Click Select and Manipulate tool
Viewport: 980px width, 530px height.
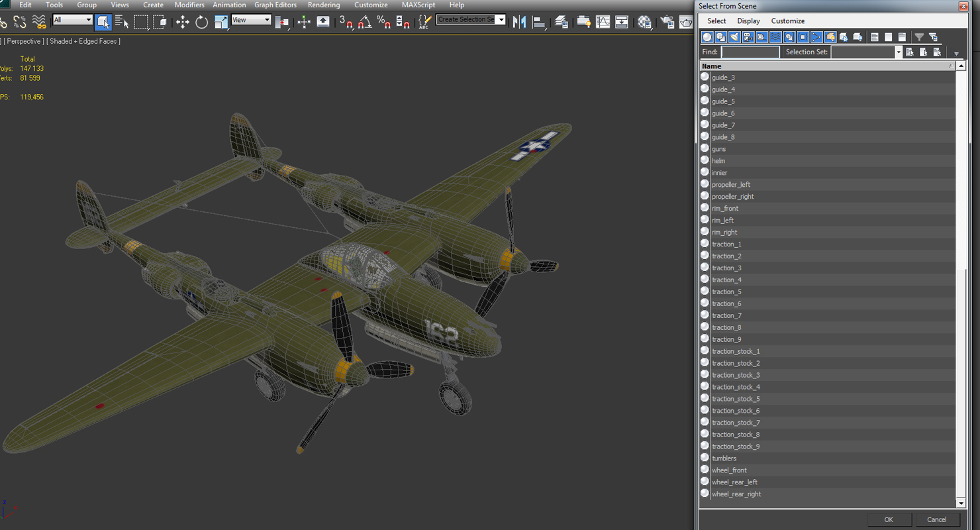[x=304, y=22]
